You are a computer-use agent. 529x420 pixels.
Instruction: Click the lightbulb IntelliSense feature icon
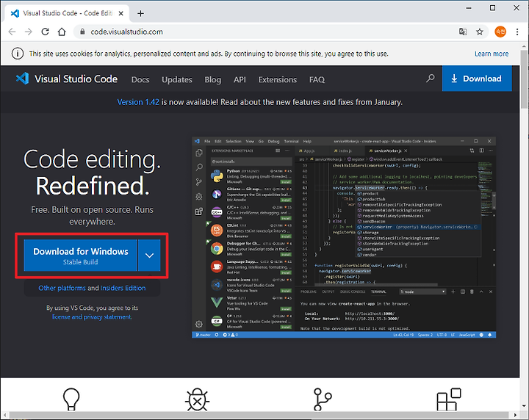coord(71,399)
